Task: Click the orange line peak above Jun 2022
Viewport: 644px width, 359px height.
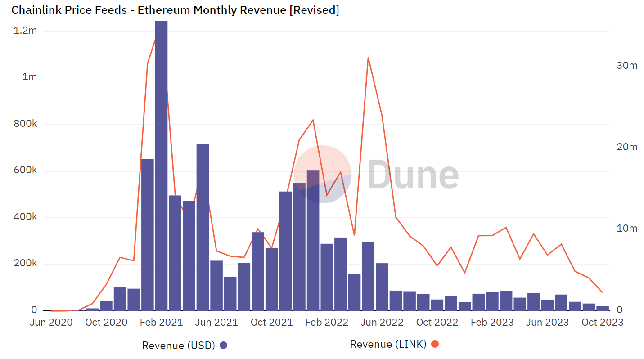Action: point(368,58)
